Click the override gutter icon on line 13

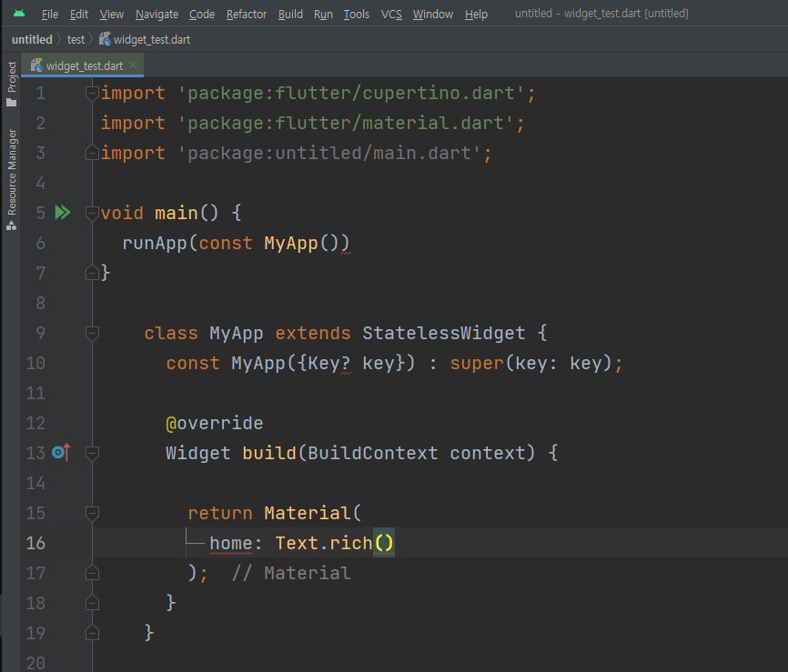coord(61,453)
